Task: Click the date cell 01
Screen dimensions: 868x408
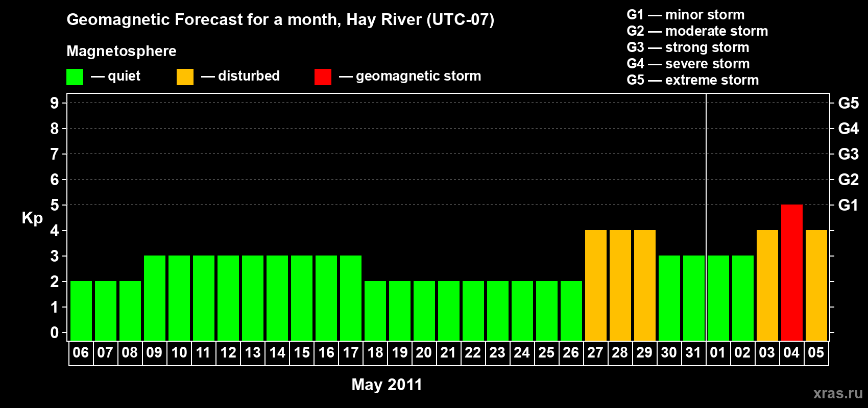Action: click(718, 353)
